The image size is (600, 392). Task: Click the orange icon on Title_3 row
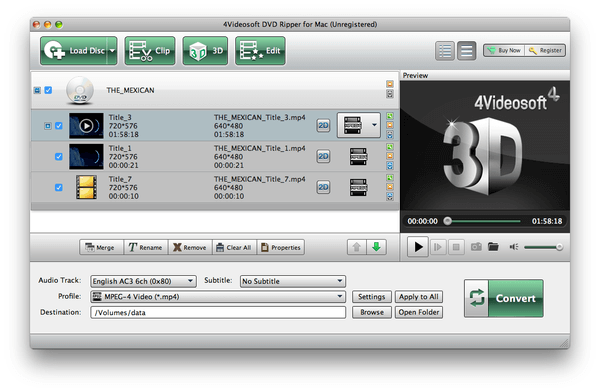click(x=390, y=125)
